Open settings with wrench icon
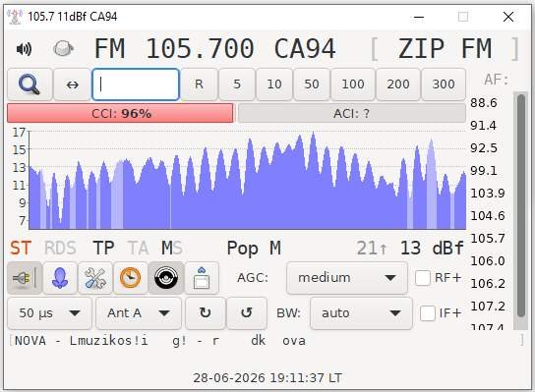535x392 pixels. pyautogui.click(x=95, y=278)
